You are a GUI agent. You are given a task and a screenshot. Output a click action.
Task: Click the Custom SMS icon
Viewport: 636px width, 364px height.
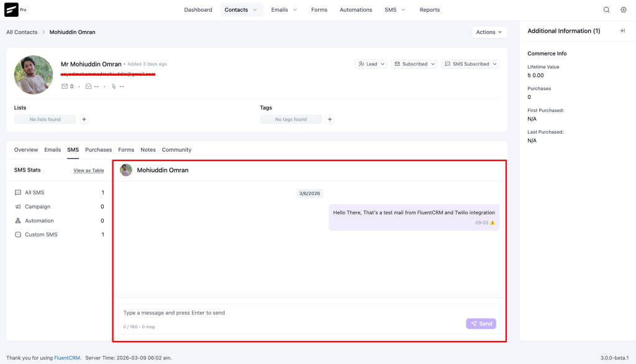tap(18, 234)
